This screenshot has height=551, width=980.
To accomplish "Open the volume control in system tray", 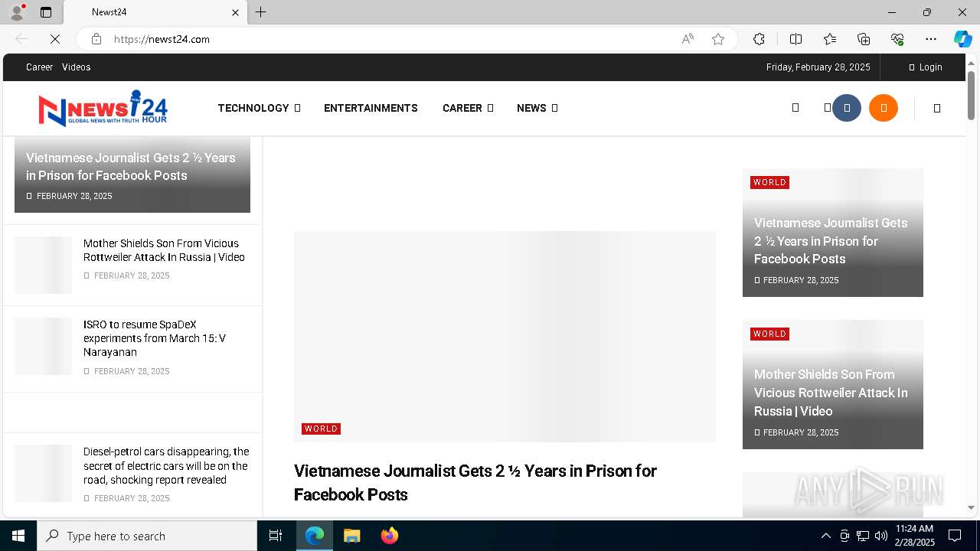I will (881, 536).
